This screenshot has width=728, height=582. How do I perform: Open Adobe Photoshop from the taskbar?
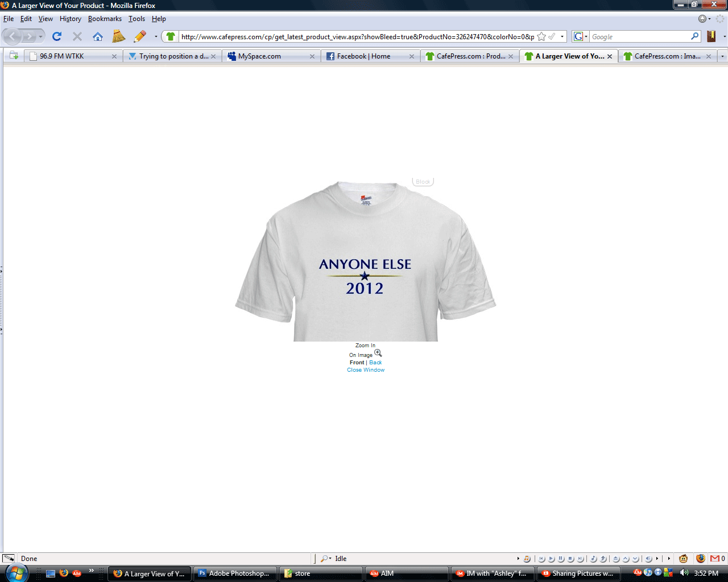(235, 573)
